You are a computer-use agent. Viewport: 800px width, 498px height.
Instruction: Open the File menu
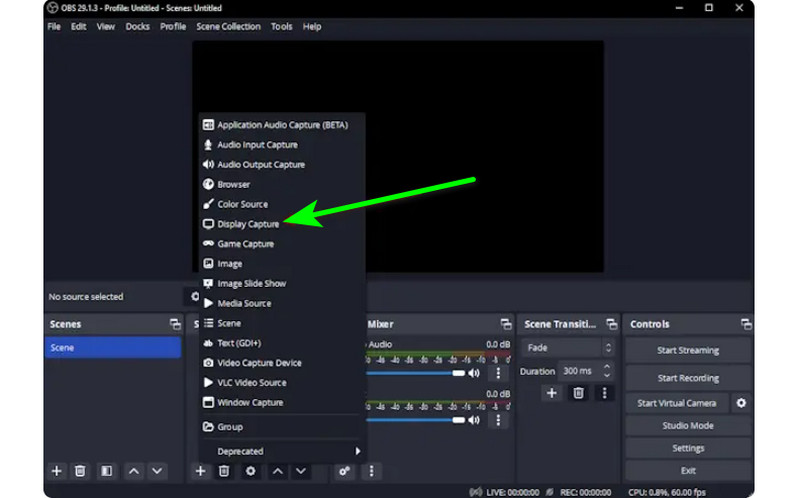click(x=54, y=27)
